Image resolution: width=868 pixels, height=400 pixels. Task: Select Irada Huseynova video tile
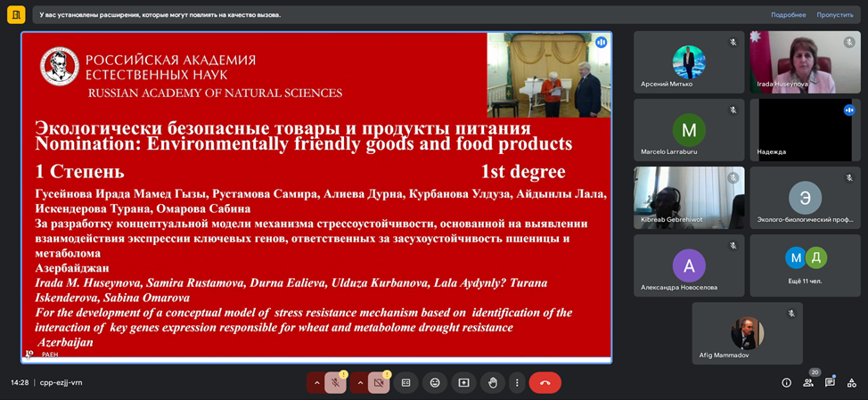coord(805,62)
